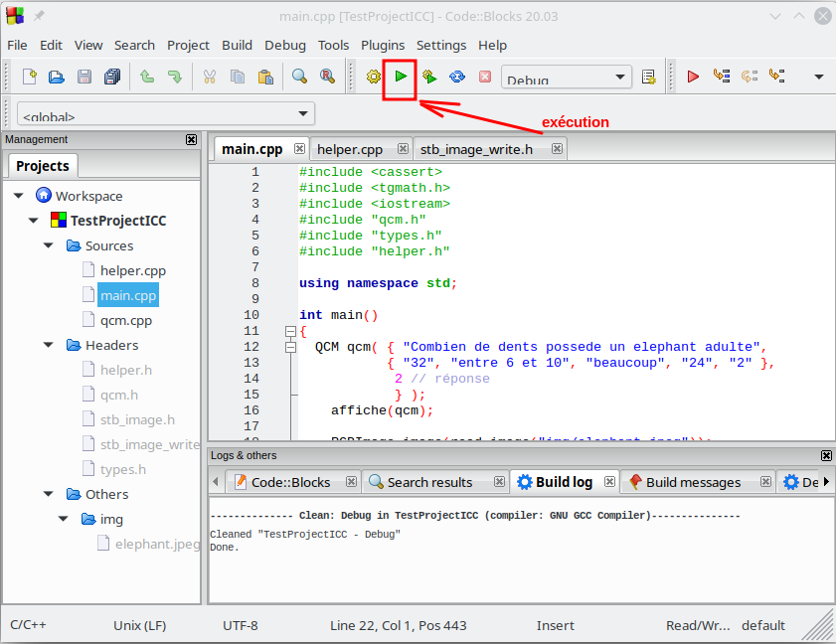This screenshot has height=644, width=836.
Task: Collapse the Others folder
Action: 49,494
